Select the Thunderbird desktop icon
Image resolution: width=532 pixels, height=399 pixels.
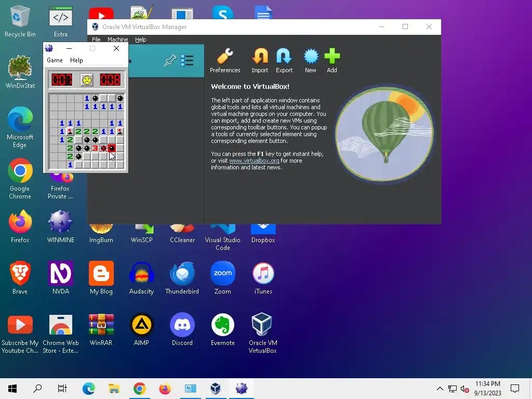click(182, 278)
